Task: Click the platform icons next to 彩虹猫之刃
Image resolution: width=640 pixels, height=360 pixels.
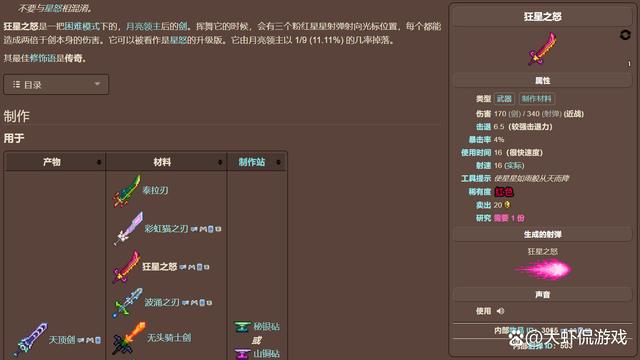Action: click(206, 229)
